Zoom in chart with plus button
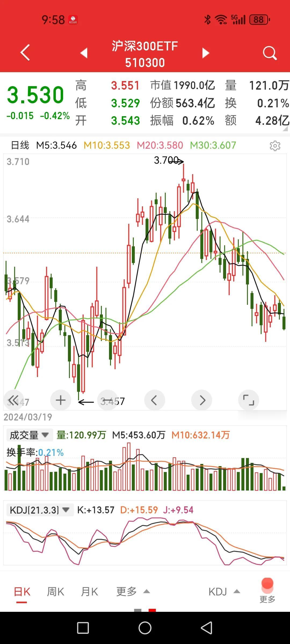The height and width of the screenshot is (644, 290). [61, 400]
